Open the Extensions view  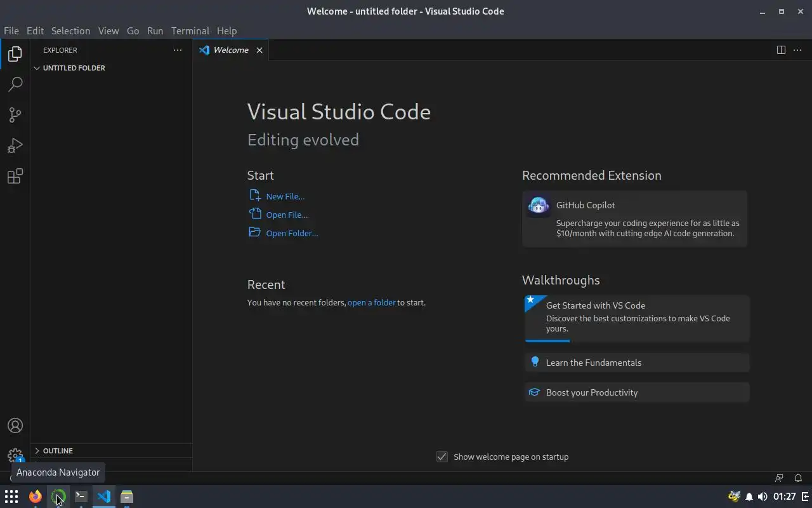tap(15, 176)
